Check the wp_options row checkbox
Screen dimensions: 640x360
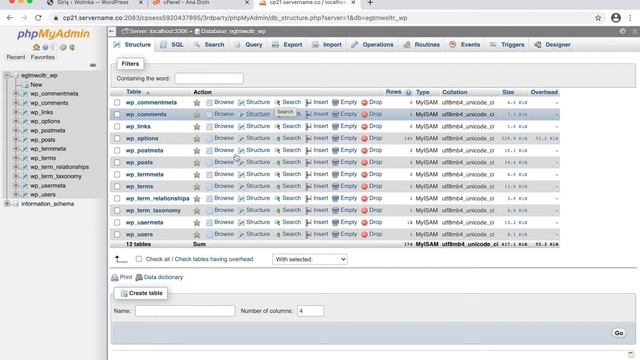117,138
